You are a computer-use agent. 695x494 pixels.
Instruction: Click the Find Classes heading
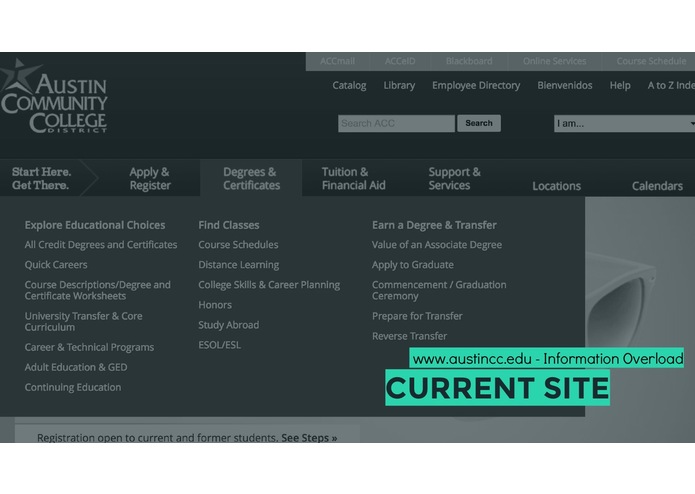tap(229, 225)
